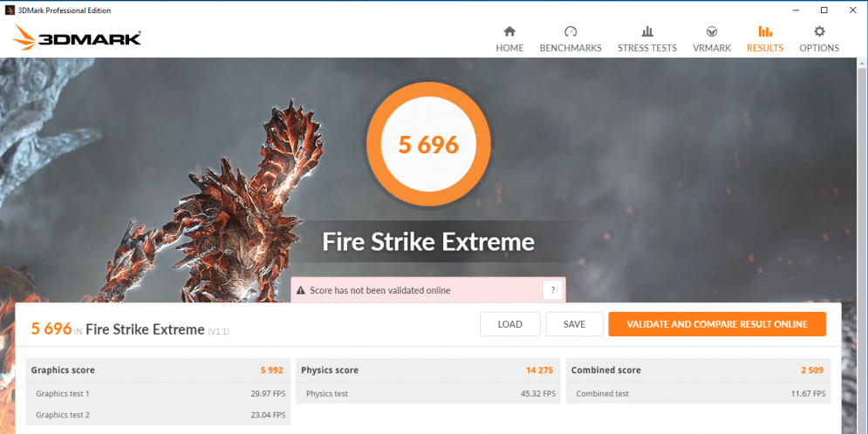Screen dimensions: 868x434
Task: Click the Benchmarks gauge icon
Action: click(x=571, y=31)
